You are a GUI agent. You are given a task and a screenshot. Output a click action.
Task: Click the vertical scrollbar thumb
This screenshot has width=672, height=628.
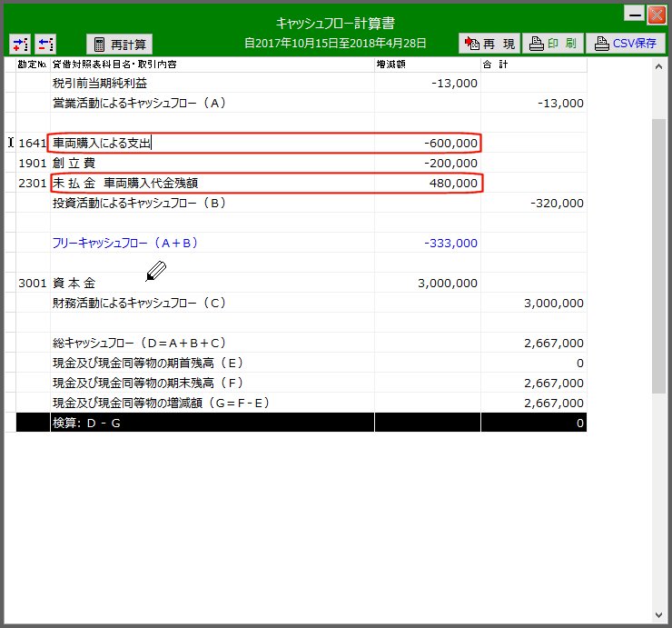(x=659, y=254)
